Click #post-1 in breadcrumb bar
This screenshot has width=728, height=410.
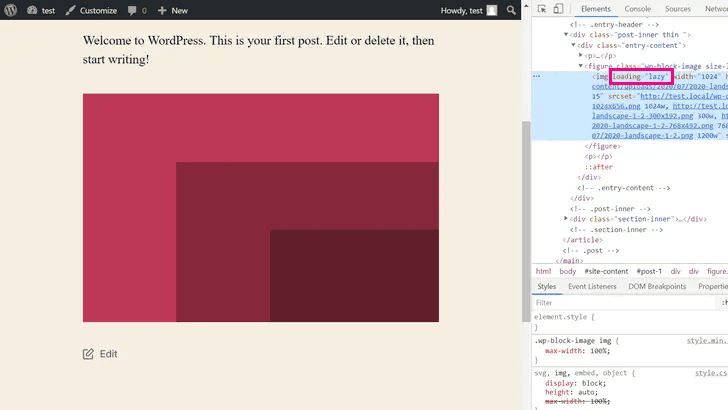[x=649, y=271]
